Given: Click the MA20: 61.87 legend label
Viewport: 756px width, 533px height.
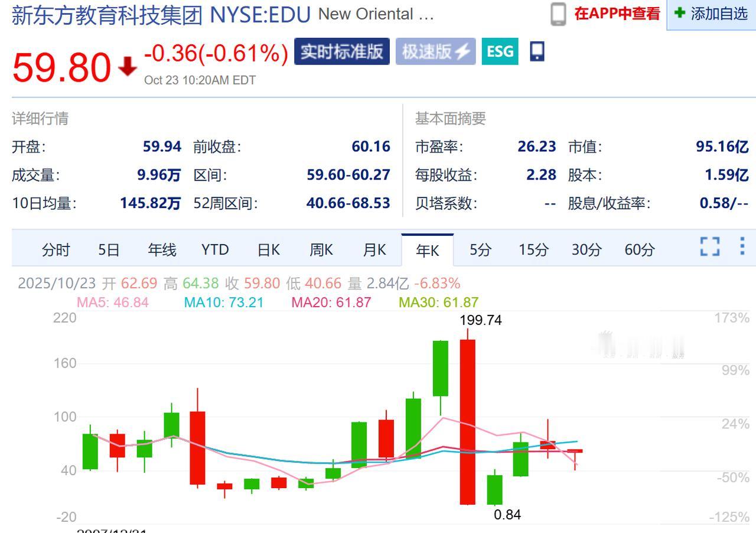Looking at the screenshot, I should 331,303.
